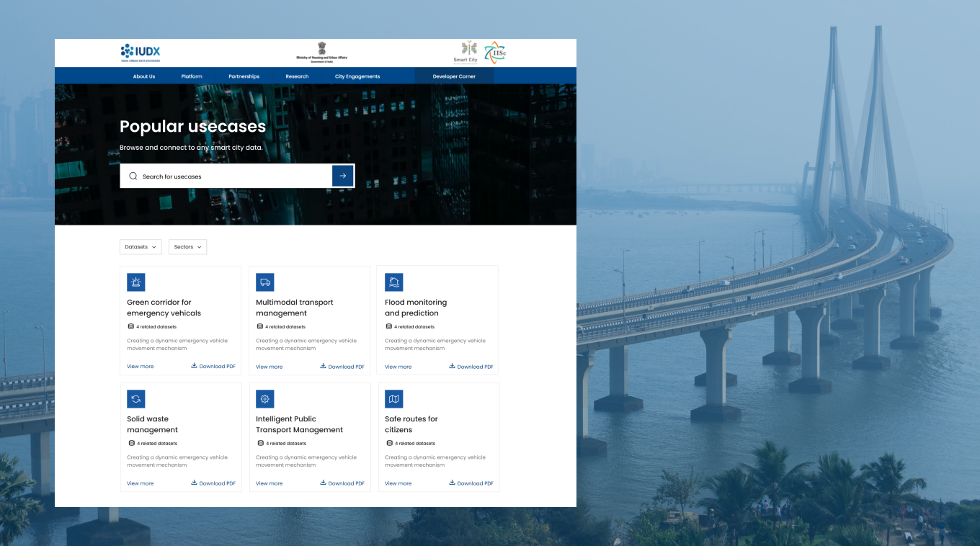This screenshot has width=980, height=546.
Task: Click the Green corridor siren icon
Action: [136, 282]
